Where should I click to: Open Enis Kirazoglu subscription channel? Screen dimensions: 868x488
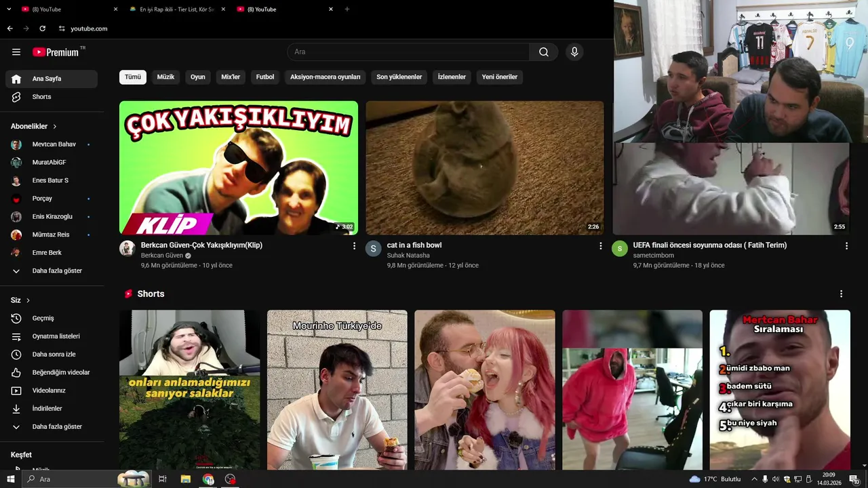pyautogui.click(x=52, y=217)
